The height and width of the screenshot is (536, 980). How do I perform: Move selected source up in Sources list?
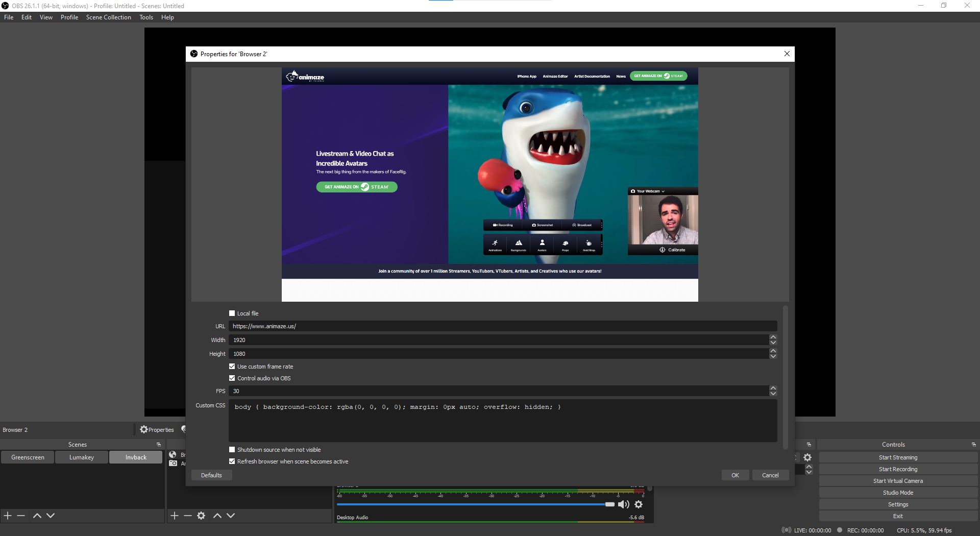[x=217, y=516]
